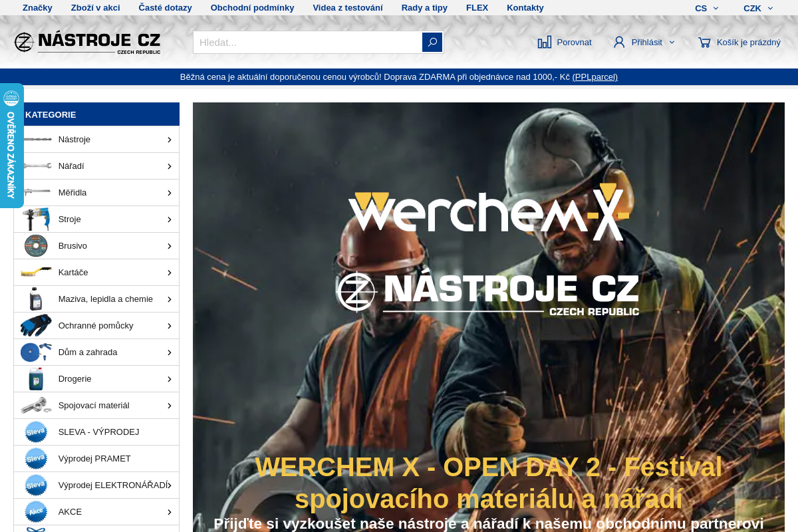
Task: Open the FLEX menu item
Action: coord(477,8)
